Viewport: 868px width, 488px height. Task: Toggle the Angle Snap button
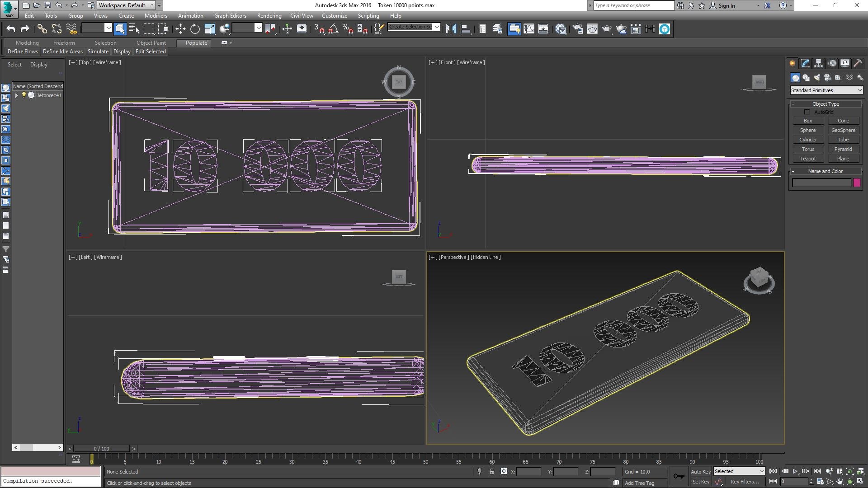pos(333,29)
